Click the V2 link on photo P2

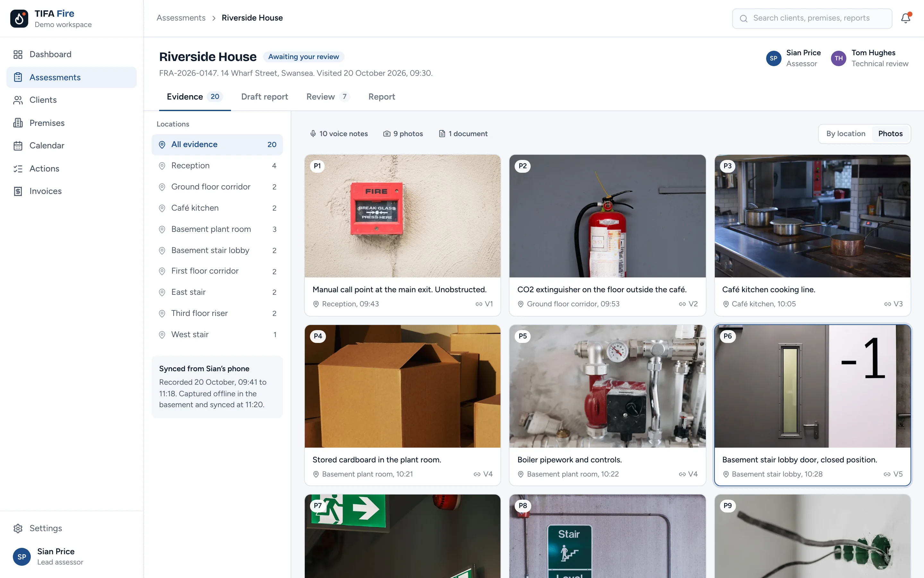pyautogui.click(x=689, y=304)
